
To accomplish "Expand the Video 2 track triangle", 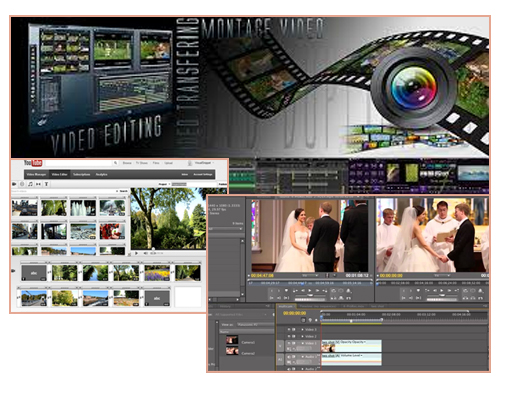I will pyautogui.click(x=302, y=336).
